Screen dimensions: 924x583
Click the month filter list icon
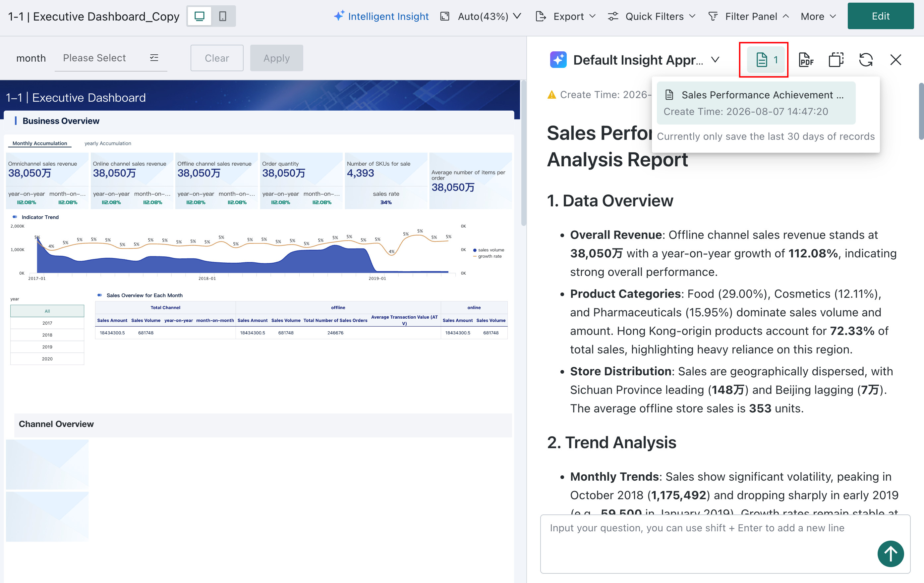coord(154,58)
